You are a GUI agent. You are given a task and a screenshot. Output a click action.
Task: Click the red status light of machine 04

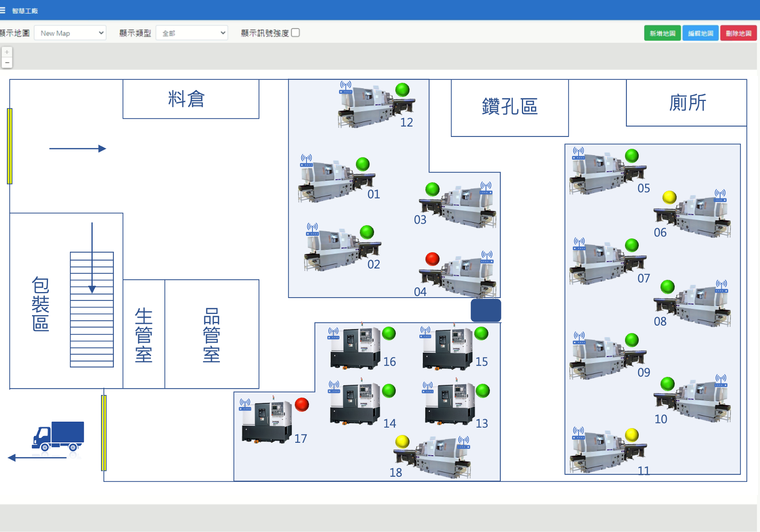[432, 259]
